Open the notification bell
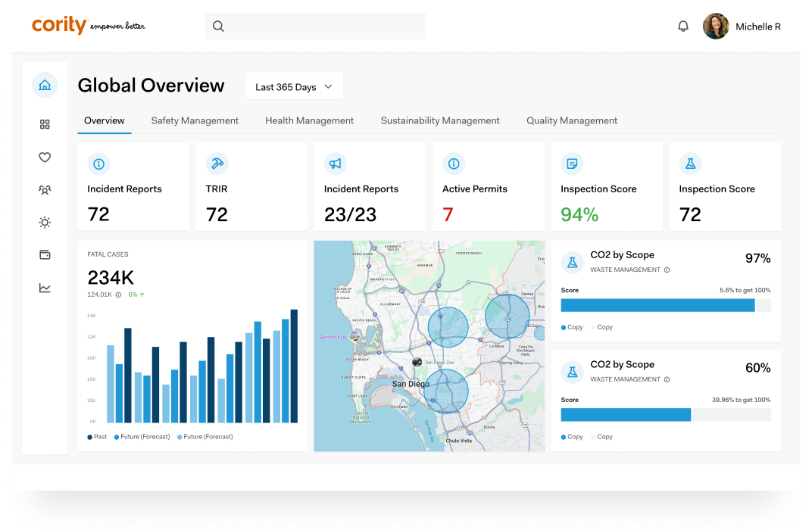The width and height of the screenshot is (812, 530). point(682,25)
